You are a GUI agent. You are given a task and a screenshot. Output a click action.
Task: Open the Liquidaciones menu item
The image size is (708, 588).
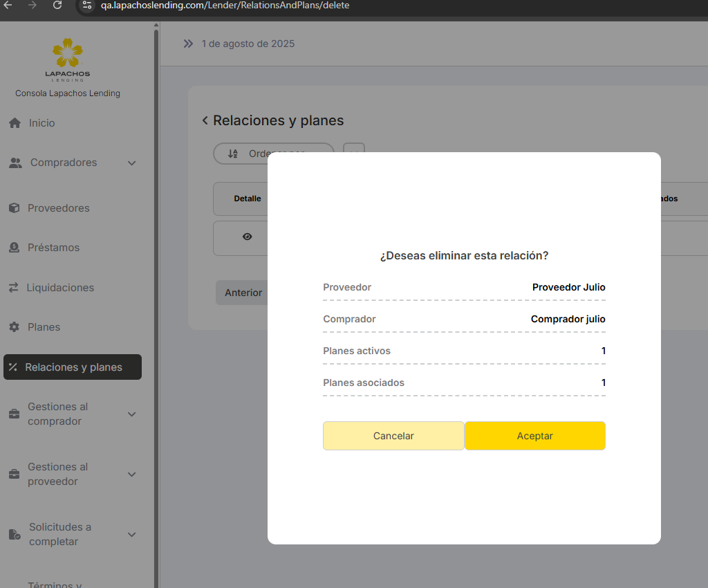60,288
